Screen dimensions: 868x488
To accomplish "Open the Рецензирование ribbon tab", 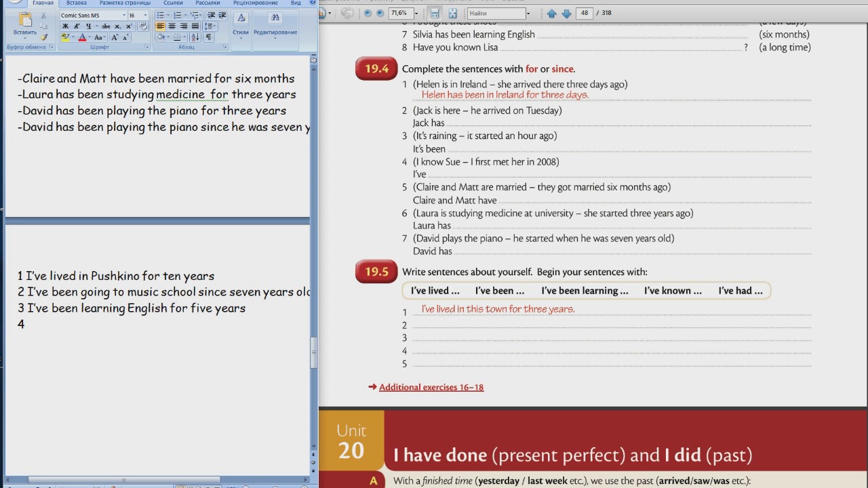I will point(256,3).
